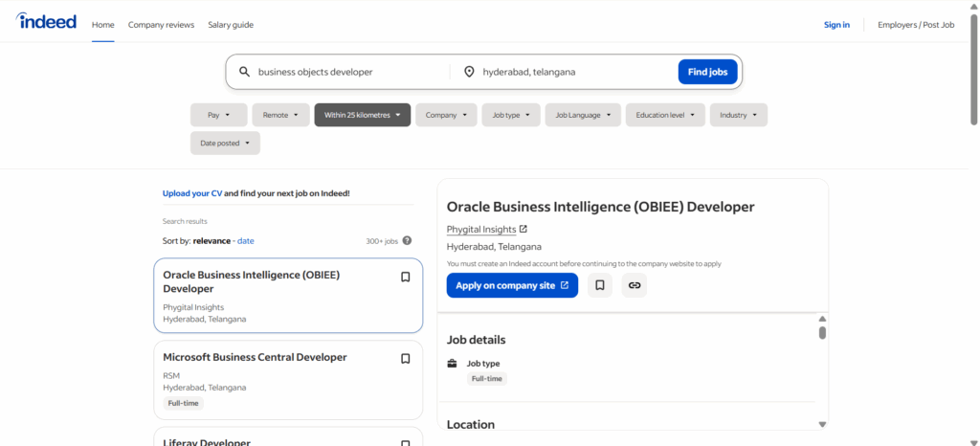The width and height of the screenshot is (980, 446).
Task: Click the job details scroll up arrow
Action: pos(822,319)
